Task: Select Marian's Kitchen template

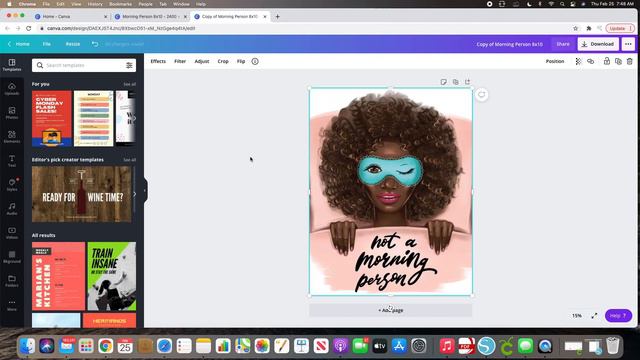Action: (x=58, y=276)
